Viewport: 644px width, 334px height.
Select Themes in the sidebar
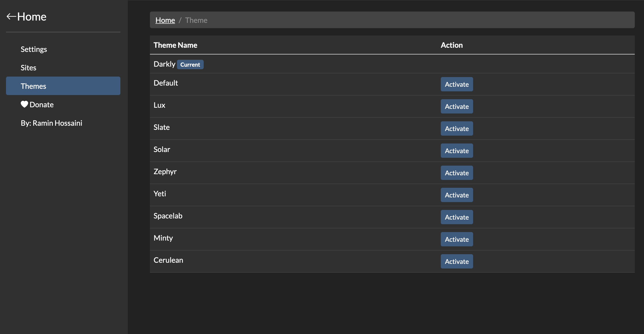click(x=63, y=86)
